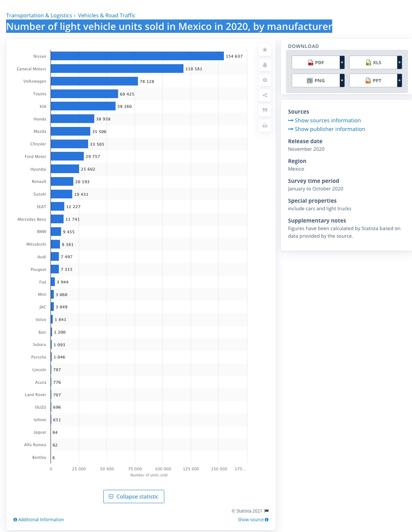
Task: Open Transportation & Logistics breadcrumb
Action: point(39,16)
